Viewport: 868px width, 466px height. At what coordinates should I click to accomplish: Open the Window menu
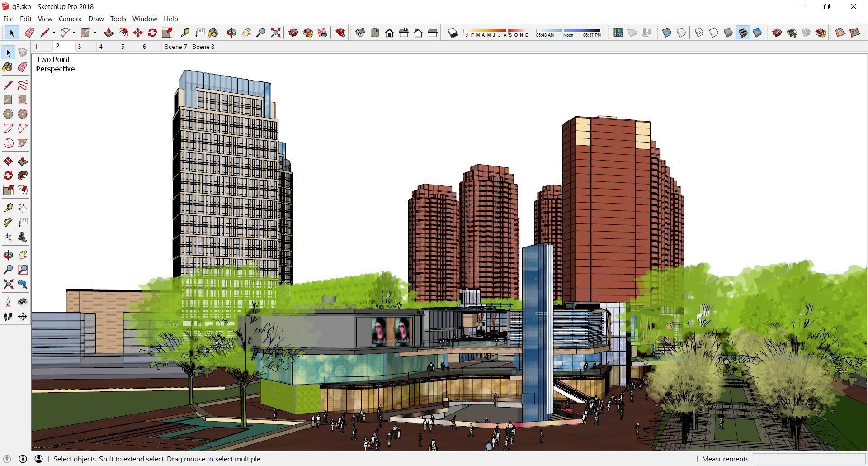coord(145,19)
